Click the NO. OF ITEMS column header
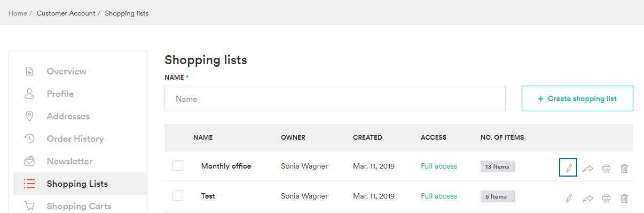Screen dimensions: 644x213 point(502,138)
